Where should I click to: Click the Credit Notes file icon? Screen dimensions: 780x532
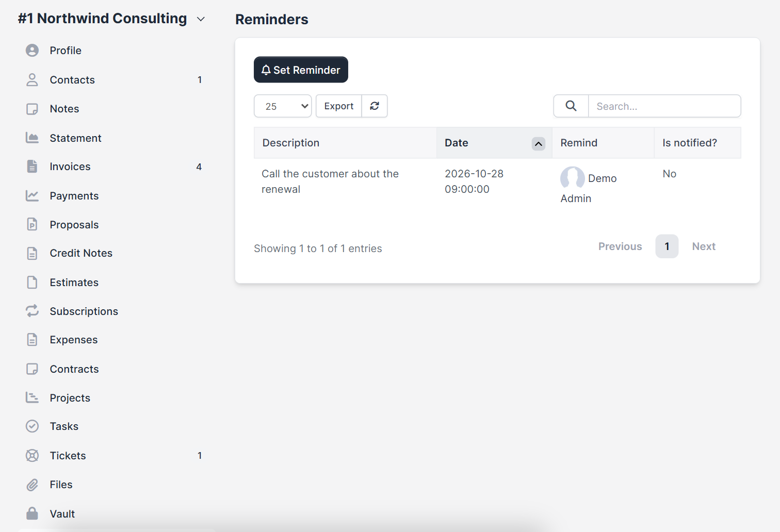click(32, 253)
